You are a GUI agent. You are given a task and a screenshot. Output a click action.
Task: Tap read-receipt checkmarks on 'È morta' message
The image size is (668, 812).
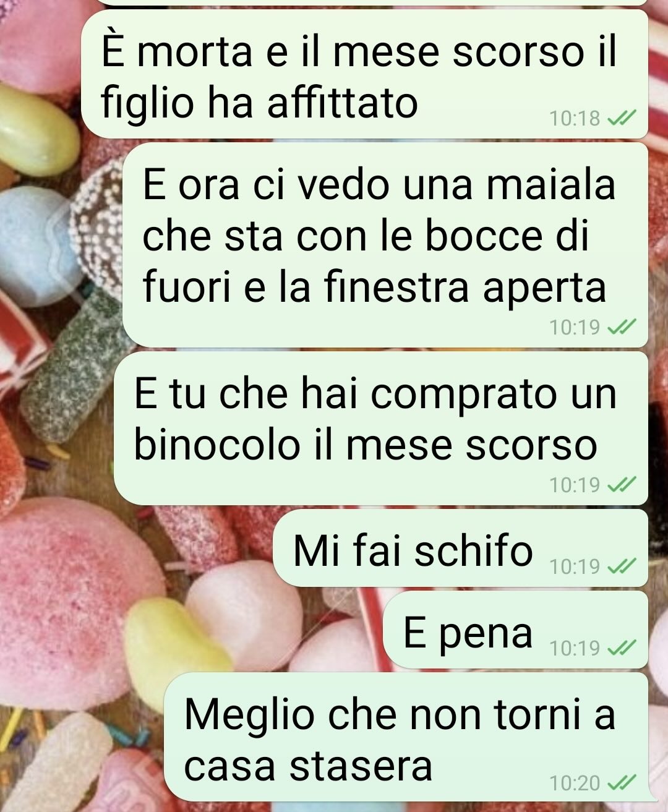(621, 118)
